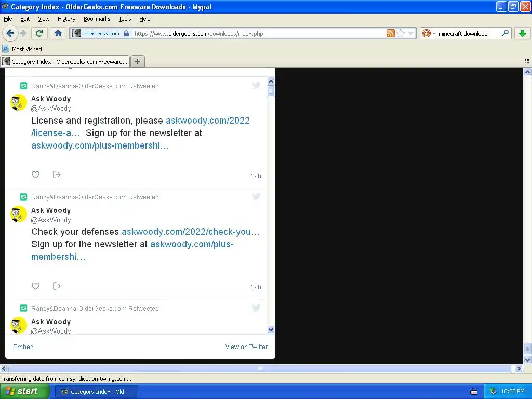Screen dimensions: 532x399
Task: Click the Embed link
Action: tap(23, 347)
